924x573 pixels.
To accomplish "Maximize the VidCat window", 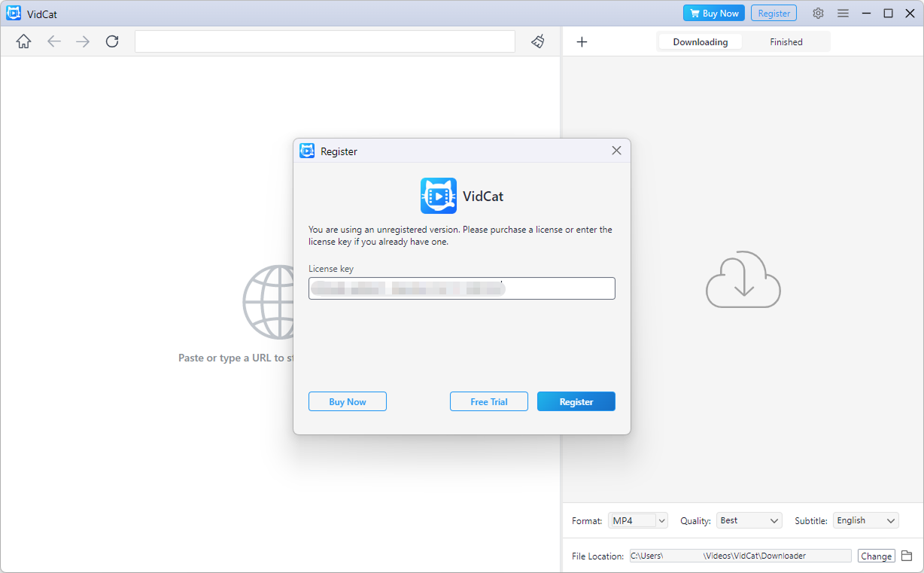I will pos(888,14).
